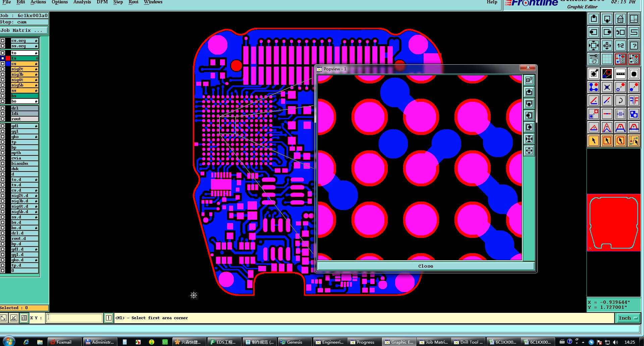The image size is (644, 346).
Task: Toggle the sig3b layer checkbox
Action: pyautogui.click(x=3, y=74)
